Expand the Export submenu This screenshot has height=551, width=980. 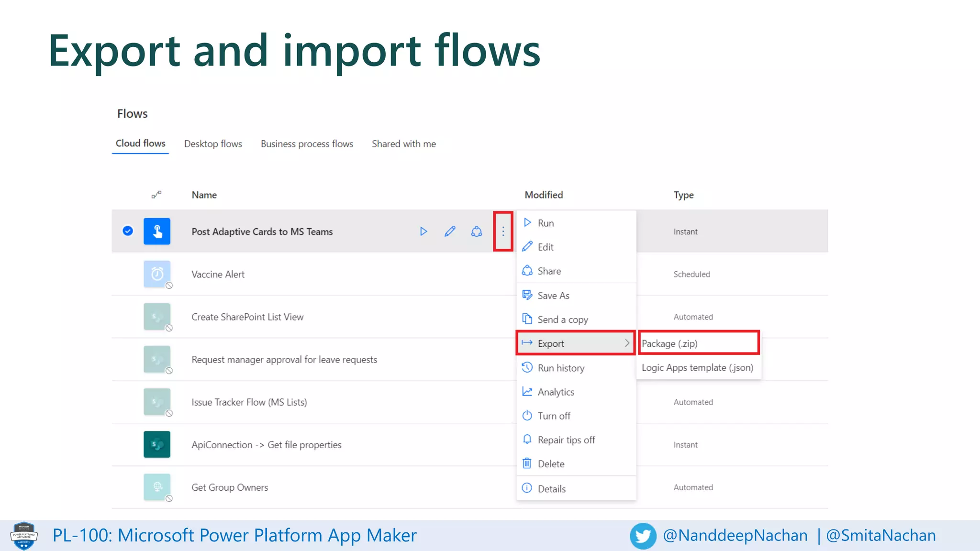576,343
